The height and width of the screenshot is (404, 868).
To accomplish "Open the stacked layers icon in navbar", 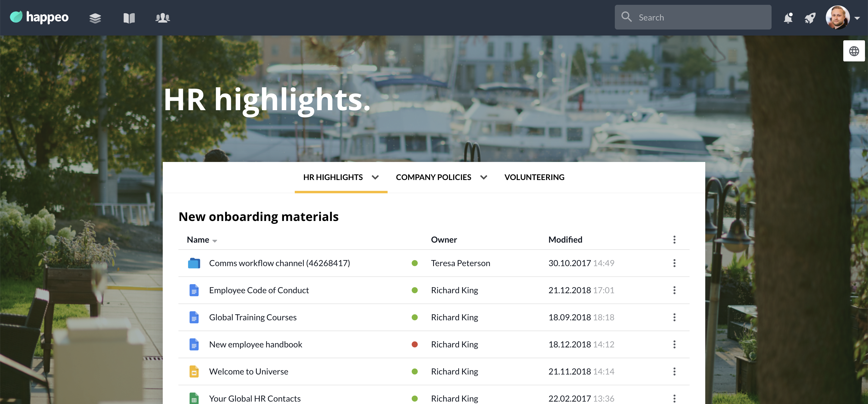I will (x=95, y=17).
